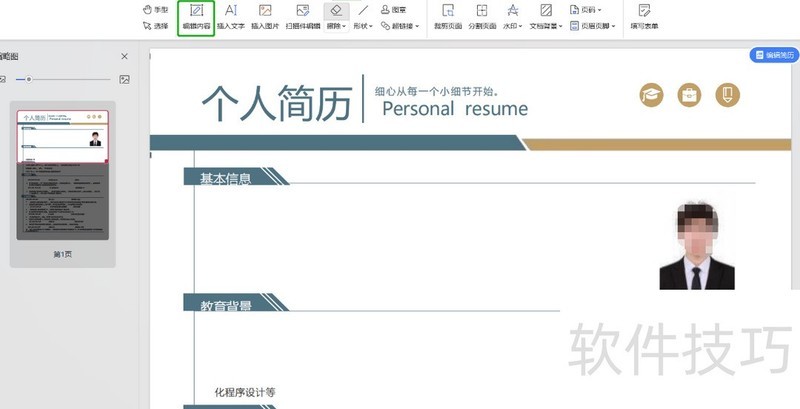Click the gold pencil icon
800x409 pixels.
[728, 95]
